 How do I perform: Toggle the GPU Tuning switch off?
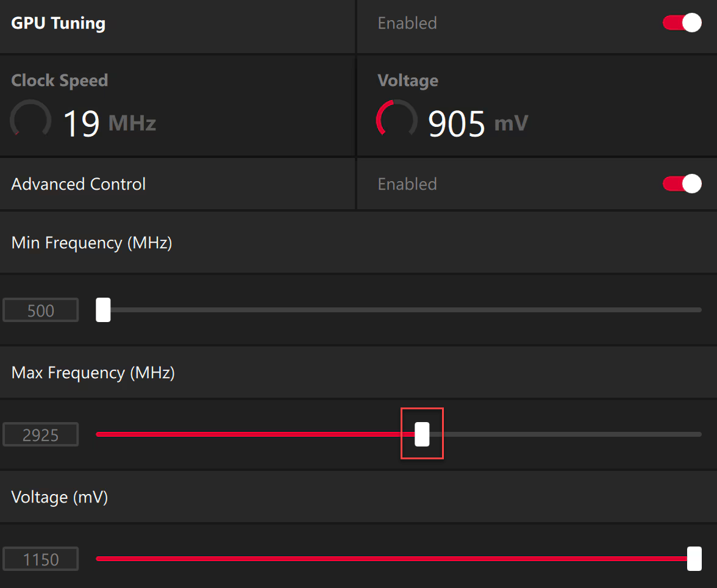pyautogui.click(x=682, y=23)
